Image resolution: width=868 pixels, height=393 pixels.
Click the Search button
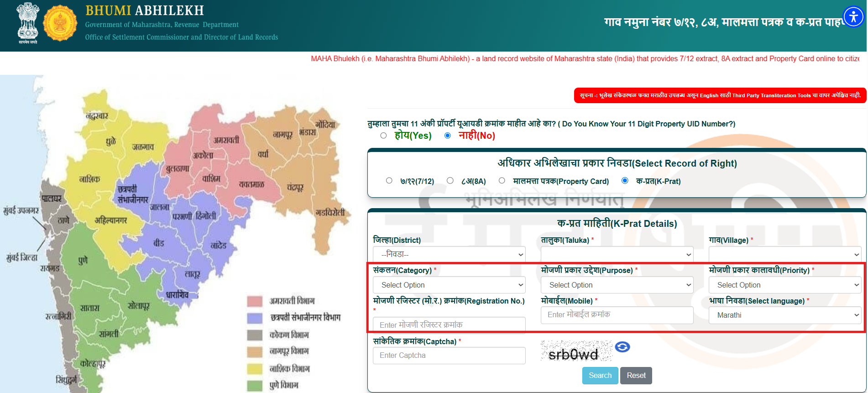pos(600,375)
